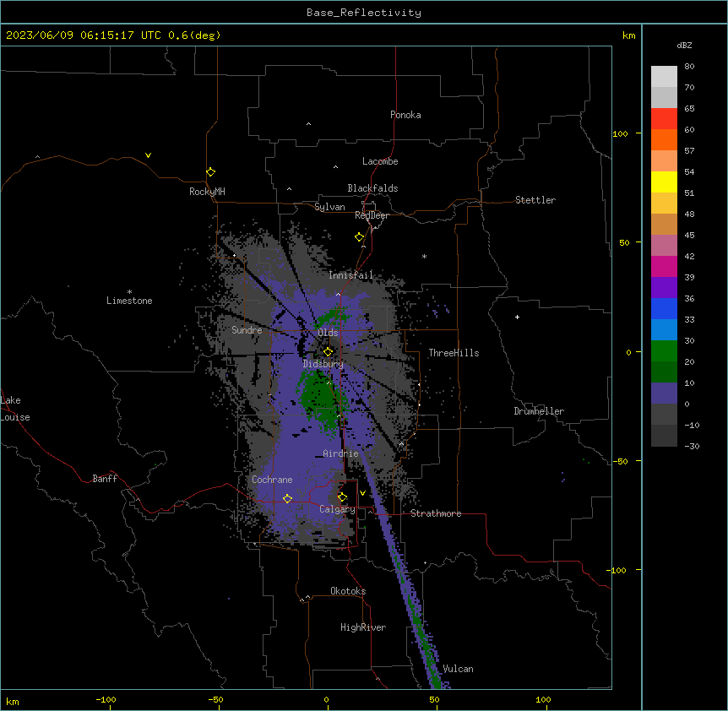Pick the blue 33–36 dBZ legend swatch
This screenshot has height=711, width=728.
(664, 308)
